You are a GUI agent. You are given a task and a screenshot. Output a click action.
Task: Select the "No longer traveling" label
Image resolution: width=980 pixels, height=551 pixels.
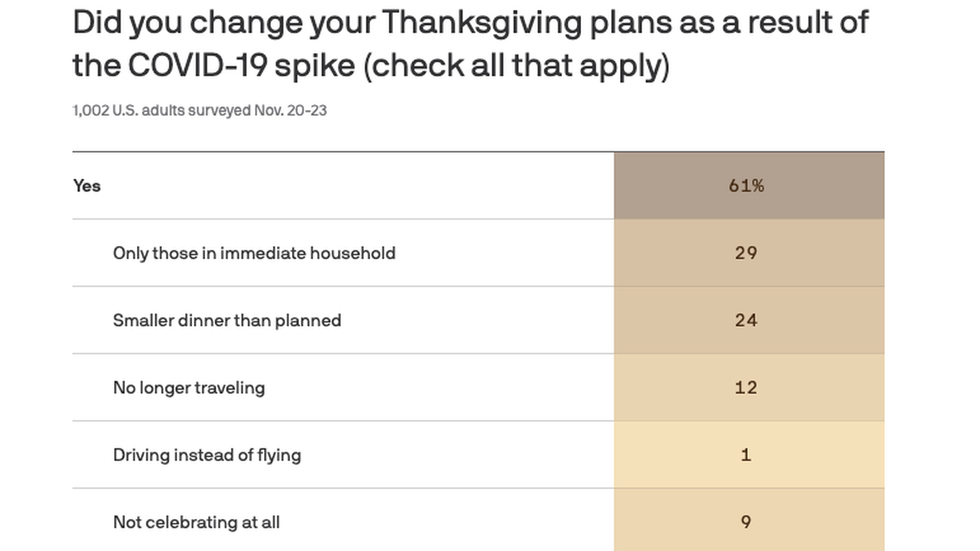[x=189, y=387]
